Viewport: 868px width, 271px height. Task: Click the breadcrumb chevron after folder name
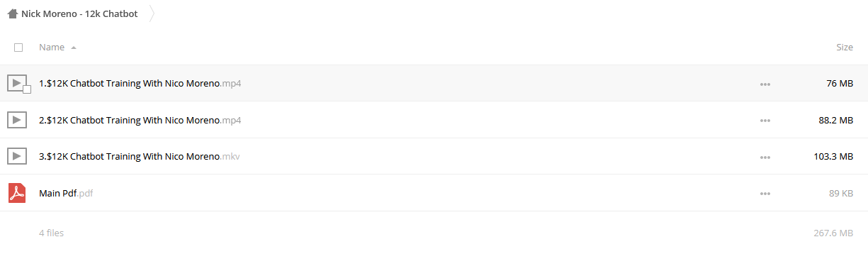pos(152,13)
